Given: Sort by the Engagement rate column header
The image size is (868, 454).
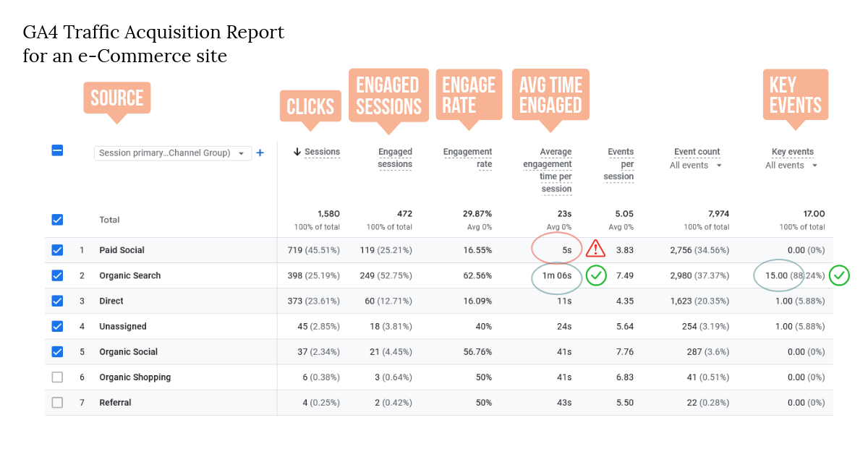Looking at the screenshot, I should (x=467, y=158).
